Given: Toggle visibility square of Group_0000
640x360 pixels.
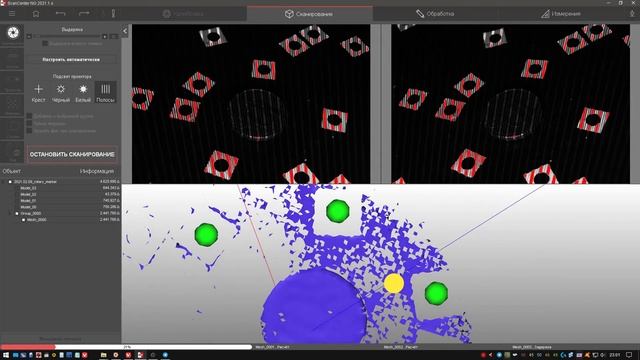Looking at the screenshot, I should [x=17, y=213].
